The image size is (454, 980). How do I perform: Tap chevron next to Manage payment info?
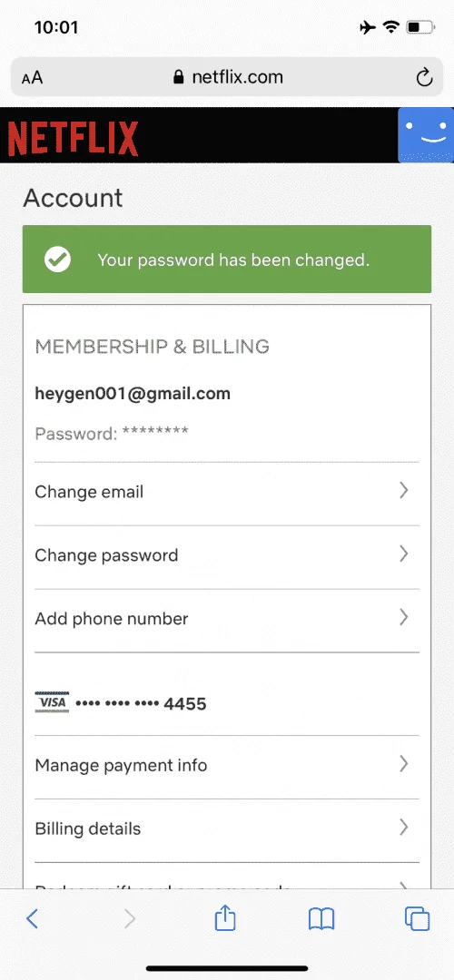pyautogui.click(x=404, y=764)
